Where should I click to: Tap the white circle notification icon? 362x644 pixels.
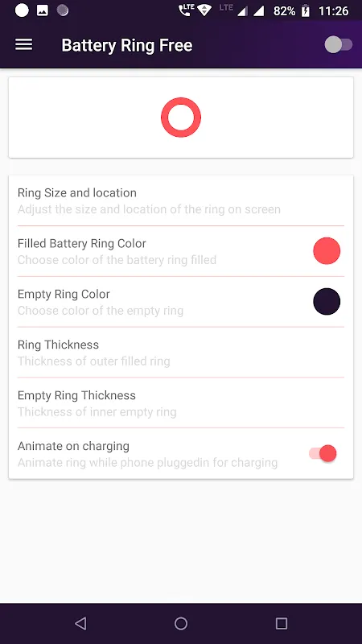23,10
